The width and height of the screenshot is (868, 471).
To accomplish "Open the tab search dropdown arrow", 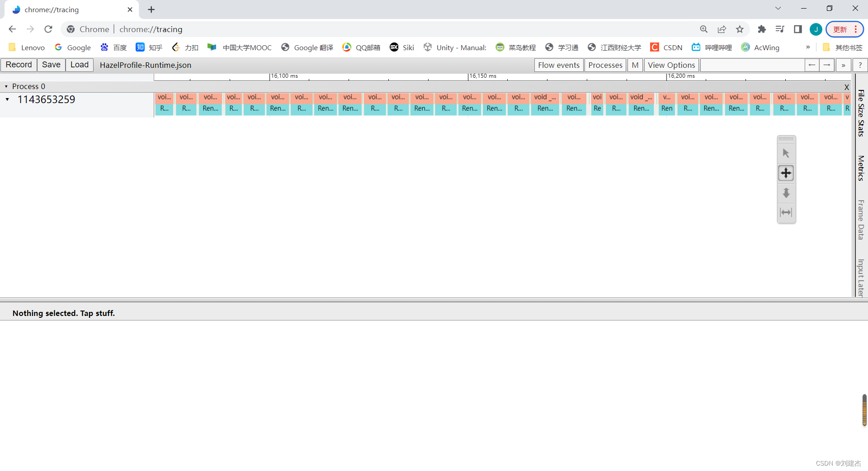I will pos(778,8).
